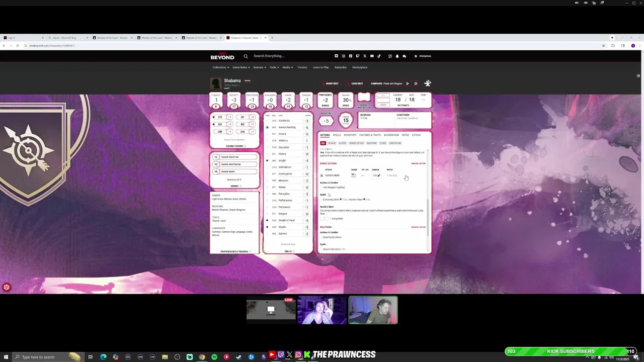This screenshot has width=644, height=362.
Task: Open the anvil character builder icon
Action: point(428,83)
